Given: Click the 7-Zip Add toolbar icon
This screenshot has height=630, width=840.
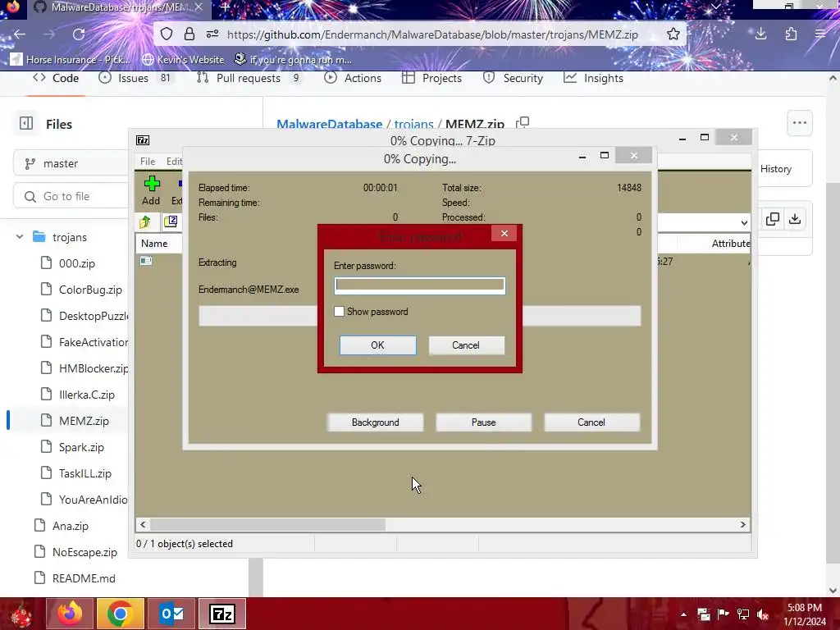Looking at the screenshot, I should (152, 190).
